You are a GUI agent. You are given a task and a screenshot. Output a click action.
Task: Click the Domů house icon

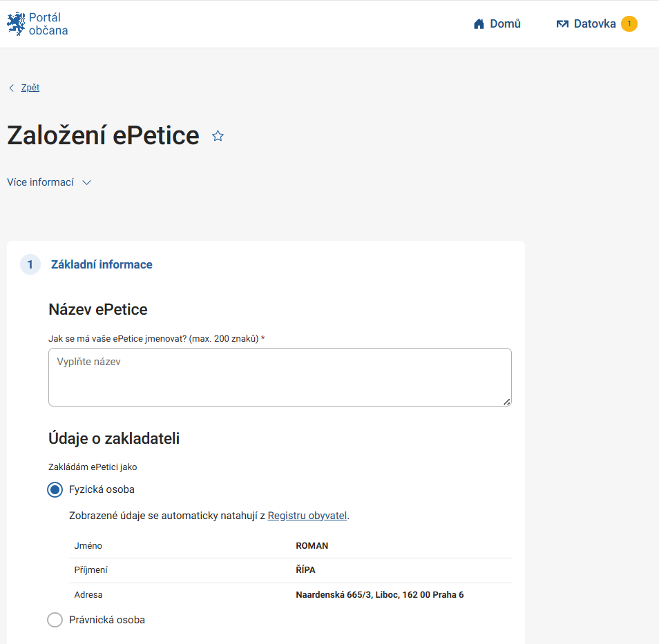[x=479, y=24]
